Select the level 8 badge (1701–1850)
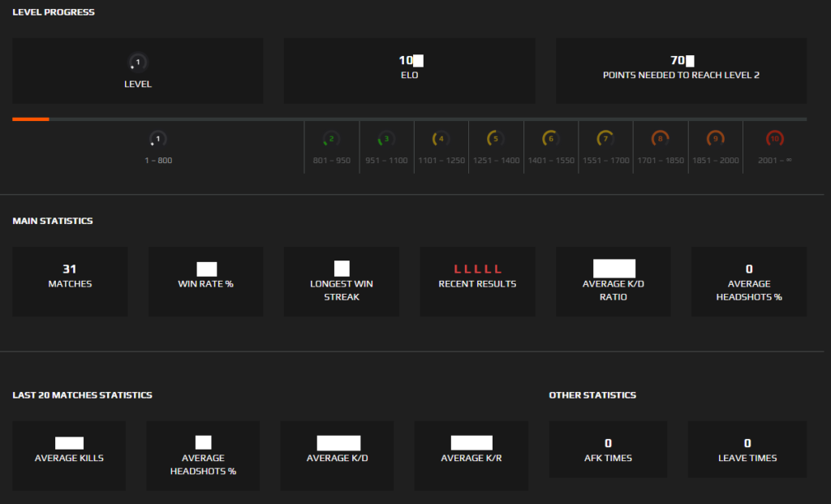This screenshot has width=831, height=504. [x=660, y=138]
